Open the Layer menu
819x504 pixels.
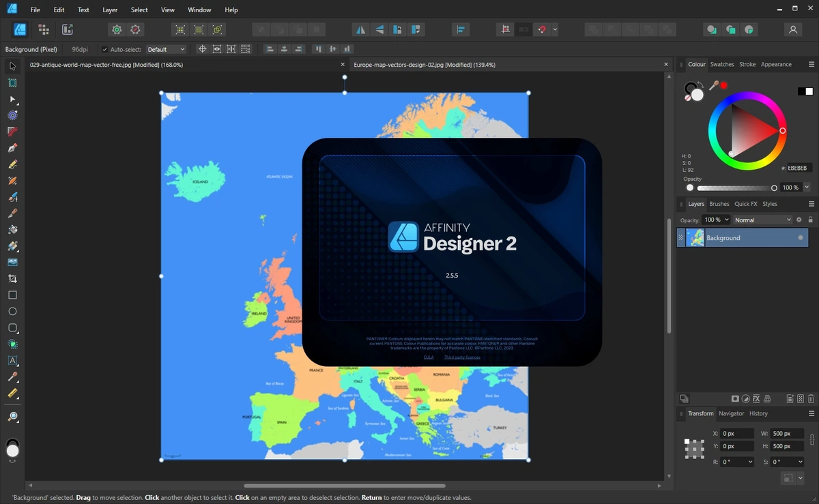pos(110,10)
